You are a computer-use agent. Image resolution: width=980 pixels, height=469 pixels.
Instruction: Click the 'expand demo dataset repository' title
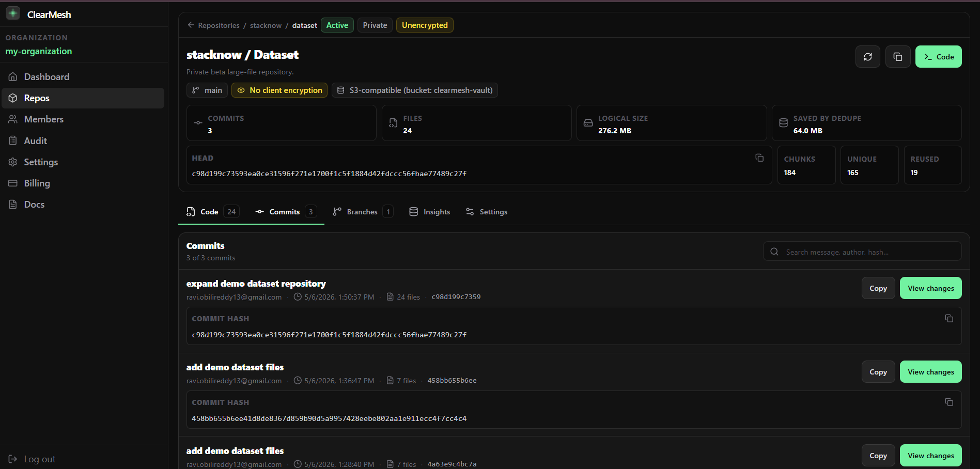256,284
